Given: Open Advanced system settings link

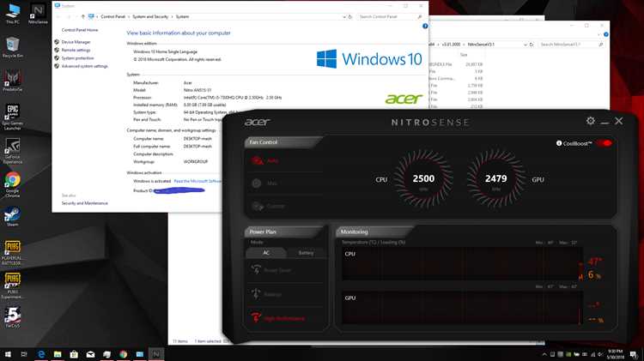Looking at the screenshot, I should coord(85,66).
